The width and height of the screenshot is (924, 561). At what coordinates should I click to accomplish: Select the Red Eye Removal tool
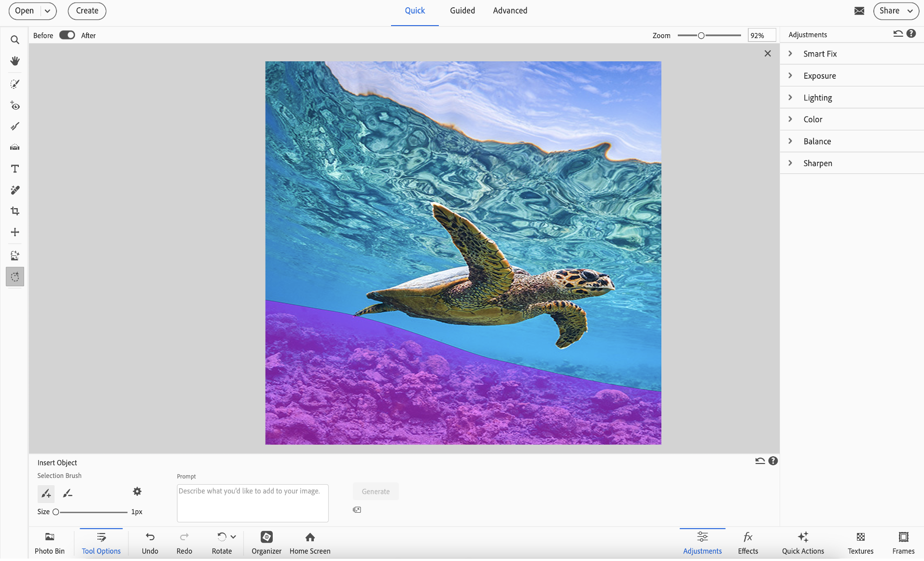pos(15,106)
